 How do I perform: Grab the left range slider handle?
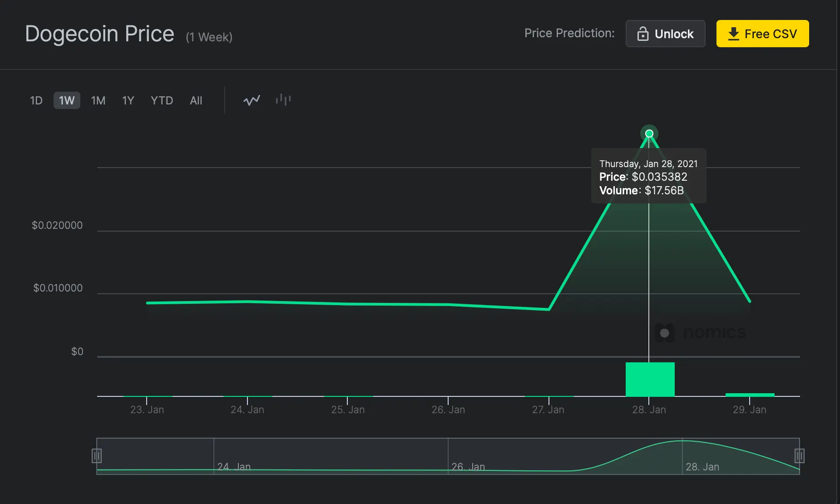pos(97,456)
